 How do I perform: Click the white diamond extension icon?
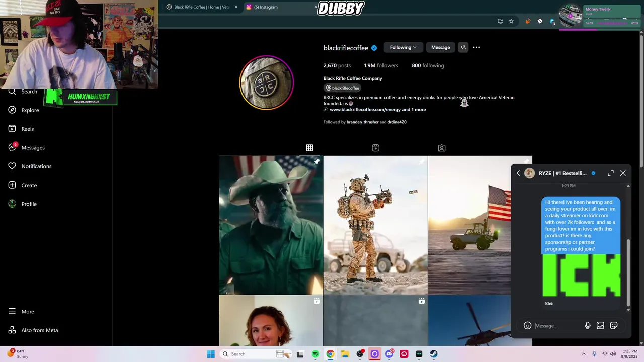[x=540, y=21]
